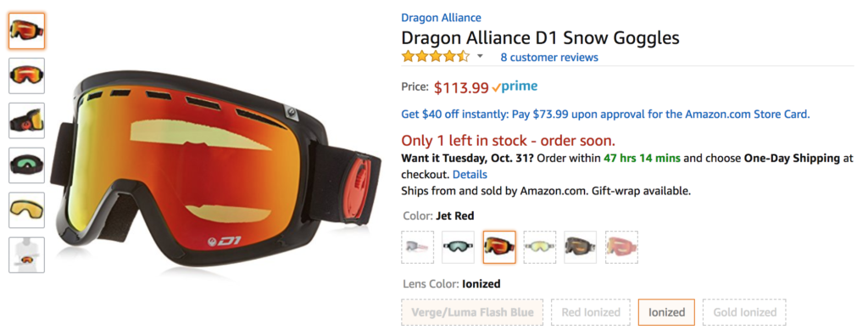Image resolution: width=868 pixels, height=336 pixels.
Task: Select the Verge/Luma Flash Blue lens option
Action: click(472, 312)
